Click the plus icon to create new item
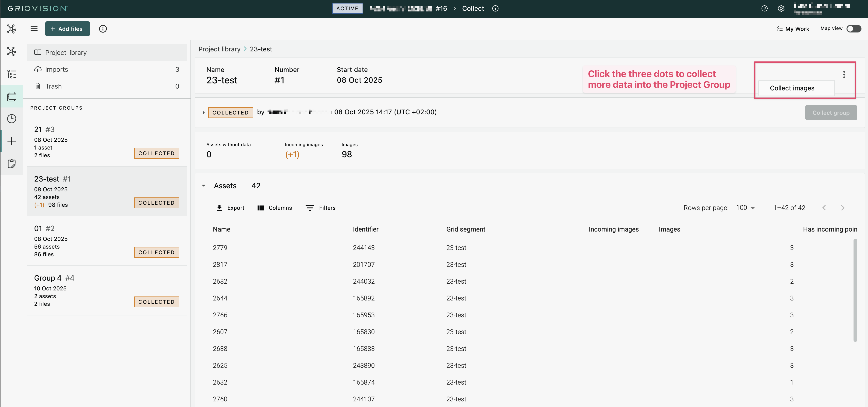 [11, 141]
